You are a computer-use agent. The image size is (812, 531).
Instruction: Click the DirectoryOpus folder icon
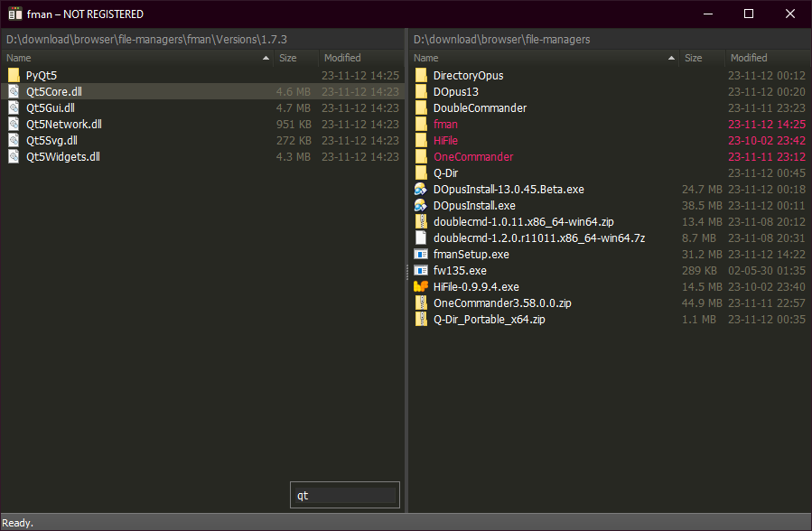(420, 76)
